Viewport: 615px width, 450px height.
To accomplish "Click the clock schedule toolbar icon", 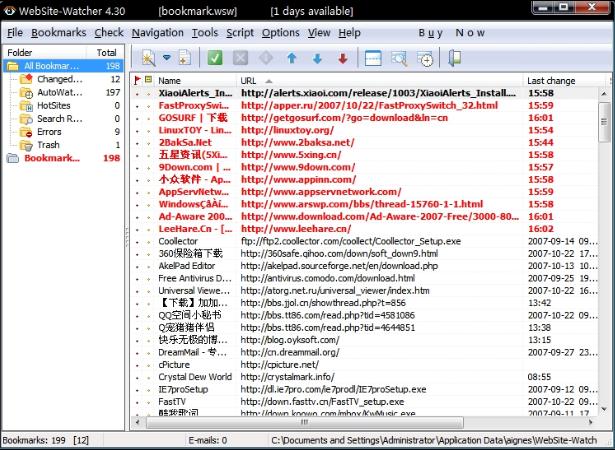I will pos(425,58).
